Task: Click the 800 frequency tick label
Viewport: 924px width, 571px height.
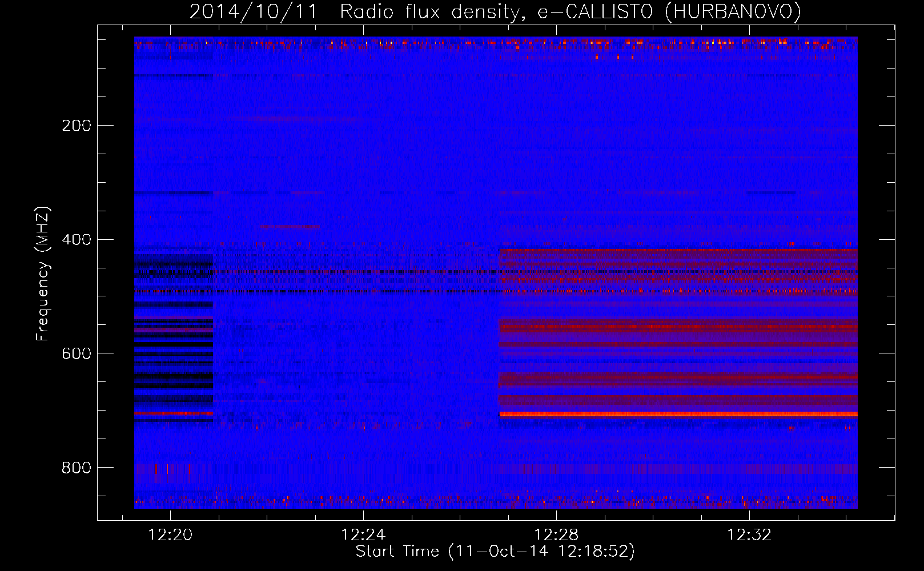Action: (x=77, y=468)
